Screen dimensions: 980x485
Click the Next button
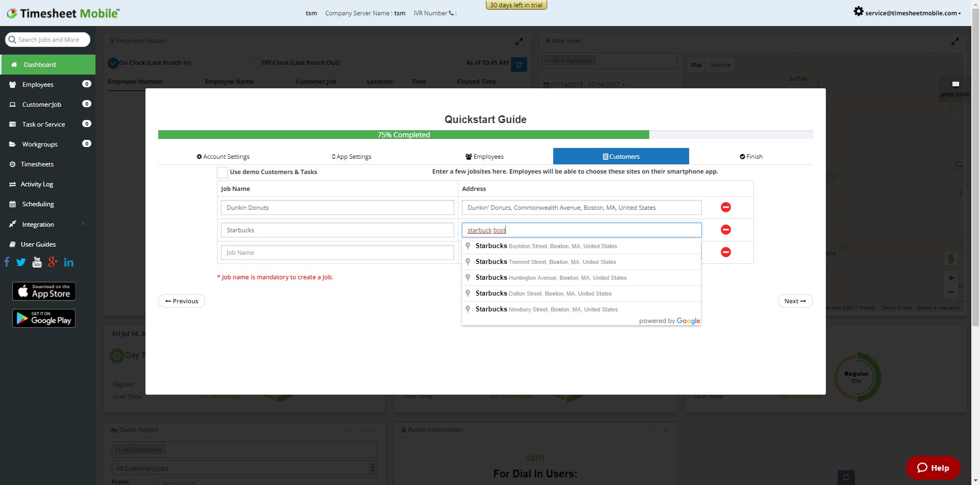pyautogui.click(x=795, y=301)
